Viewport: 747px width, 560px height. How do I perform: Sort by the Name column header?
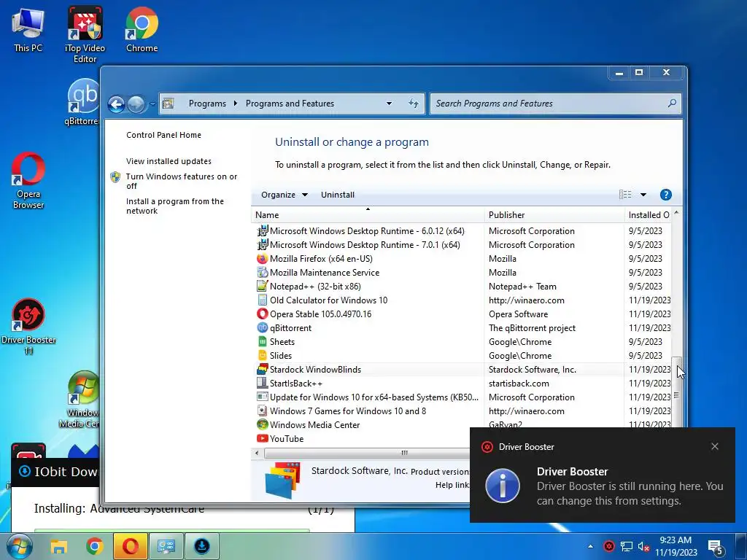[x=368, y=215]
